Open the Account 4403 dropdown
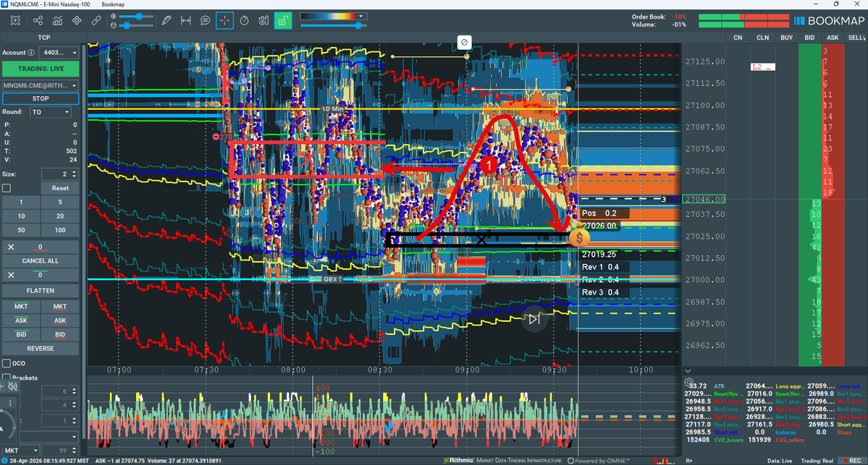Viewport: 868px width, 465px height. [60, 53]
